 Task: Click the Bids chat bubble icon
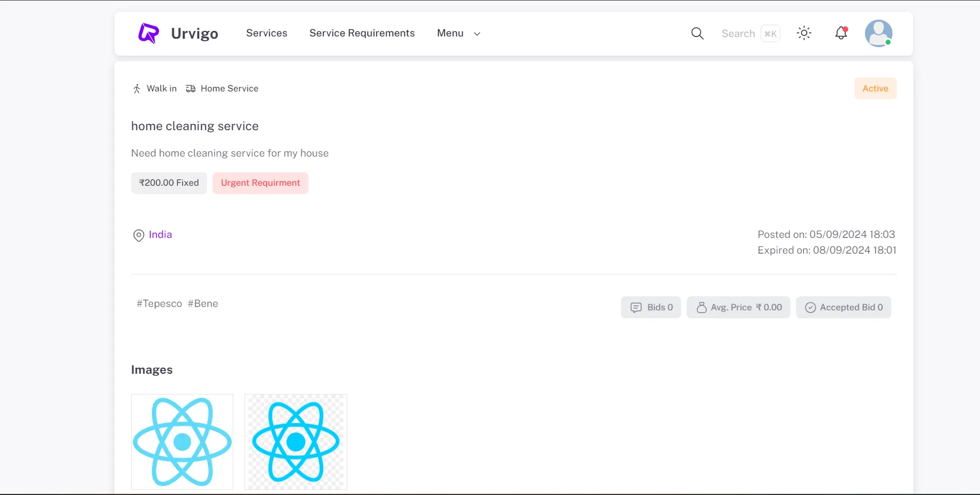636,308
